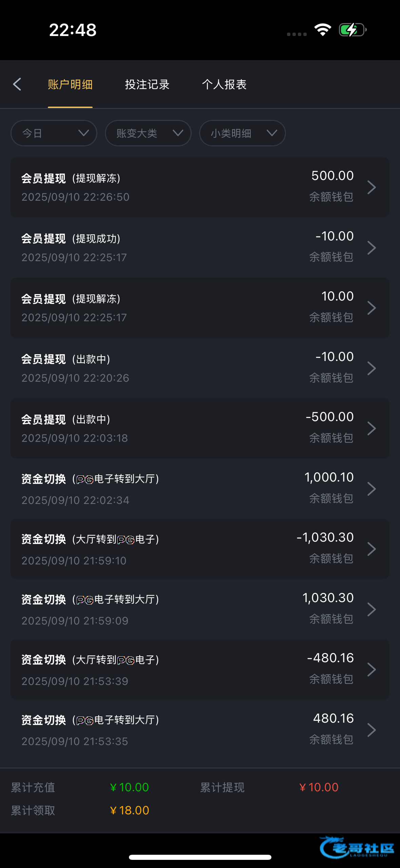Tap chevron for 1,000.10 fund transfer
This screenshot has width=400, height=868.
[x=372, y=489]
